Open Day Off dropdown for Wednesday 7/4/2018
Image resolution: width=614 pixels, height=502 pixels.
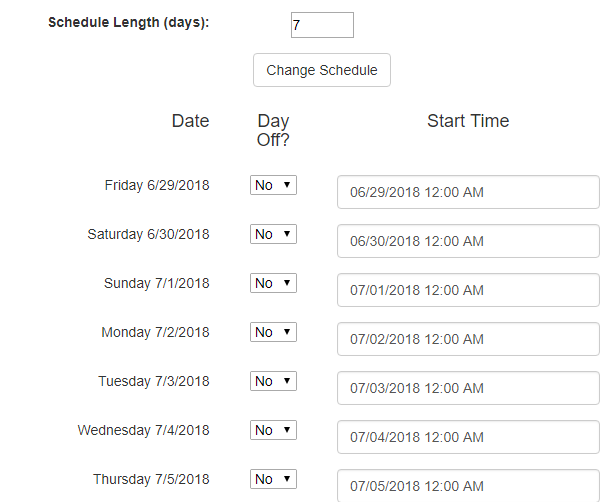(273, 430)
